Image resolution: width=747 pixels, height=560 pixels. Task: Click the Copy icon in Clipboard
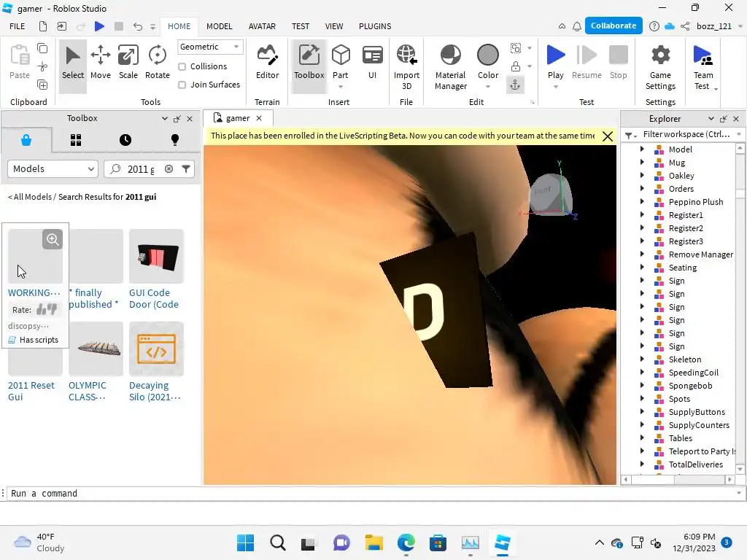coord(42,48)
